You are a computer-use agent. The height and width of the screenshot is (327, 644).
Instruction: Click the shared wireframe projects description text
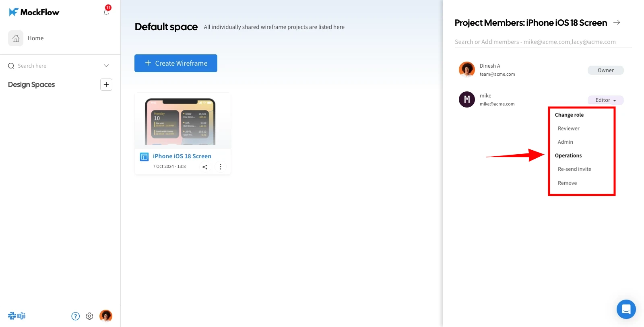tap(274, 27)
